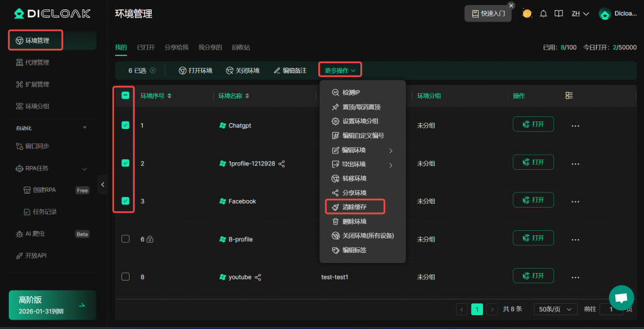Toggle the select-all header checkbox
644x329 pixels.
(x=126, y=96)
